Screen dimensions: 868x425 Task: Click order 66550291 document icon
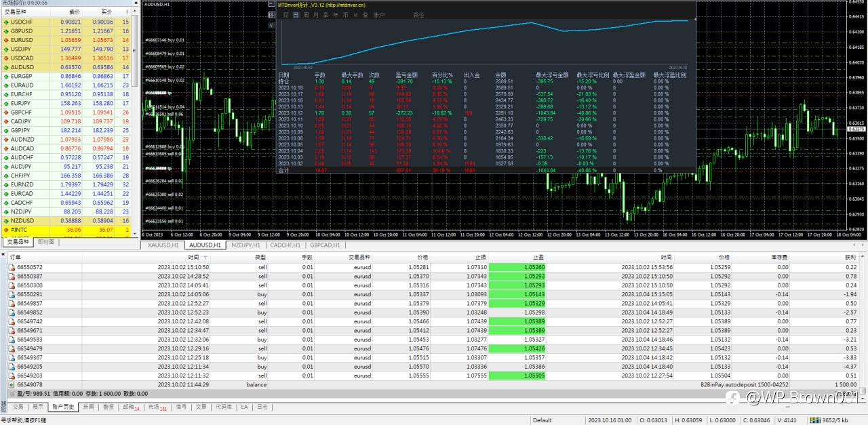12,294
